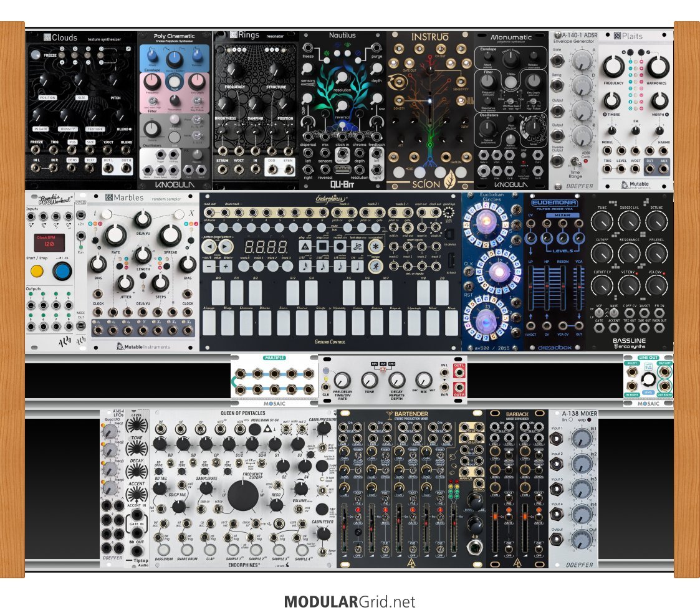Click the Nautilus resolution knob
Image resolution: width=700 pixels, height=615 pixels.
[x=342, y=79]
